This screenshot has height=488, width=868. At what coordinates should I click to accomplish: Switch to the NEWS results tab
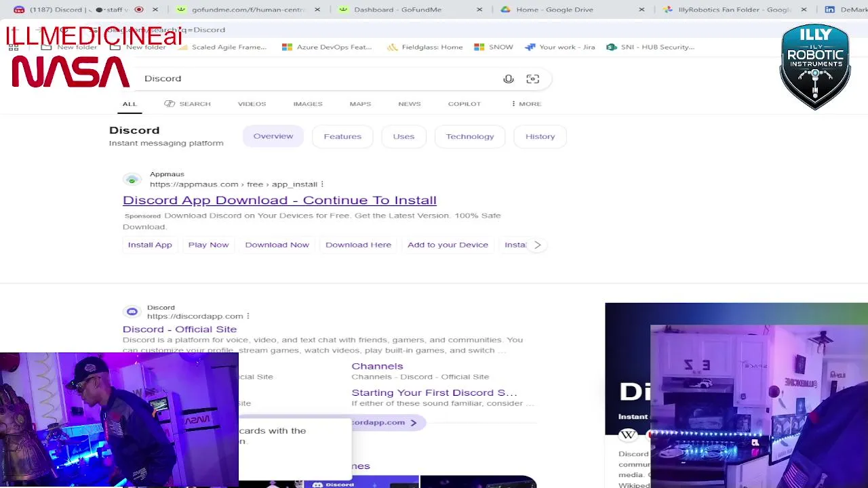(x=410, y=104)
